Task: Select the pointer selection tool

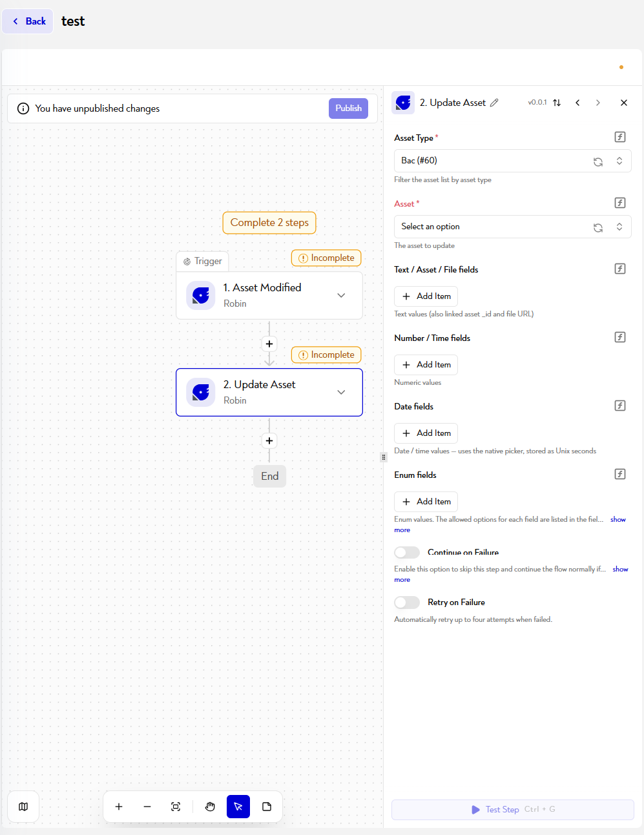Action: 238,807
